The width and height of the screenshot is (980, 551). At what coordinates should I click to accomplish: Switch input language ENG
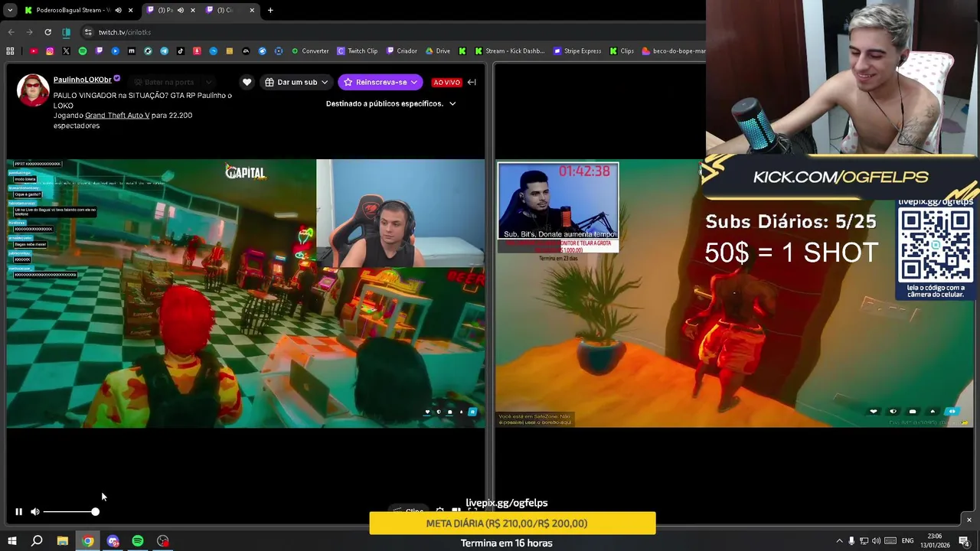pyautogui.click(x=908, y=541)
